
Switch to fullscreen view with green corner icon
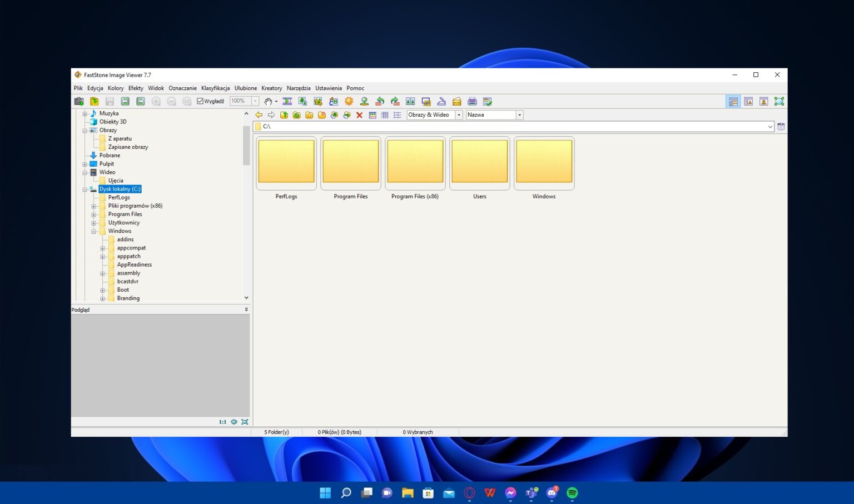click(x=779, y=101)
